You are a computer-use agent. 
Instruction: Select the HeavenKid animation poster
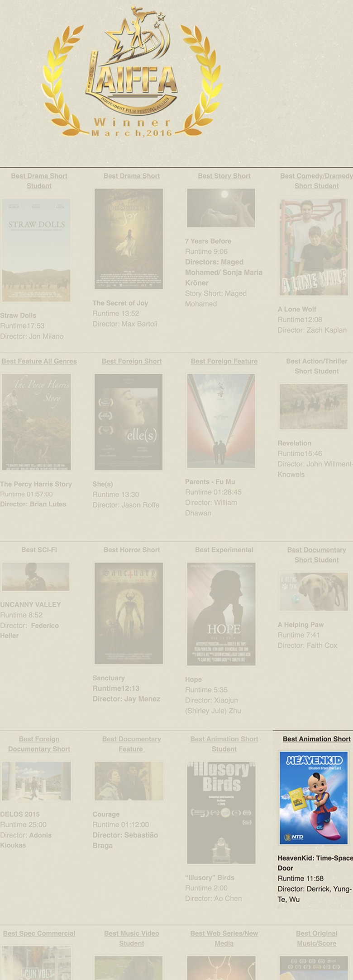(313, 797)
